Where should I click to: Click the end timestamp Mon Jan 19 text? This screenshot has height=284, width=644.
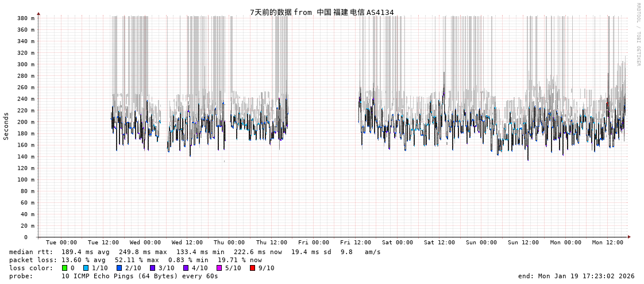click(576, 276)
